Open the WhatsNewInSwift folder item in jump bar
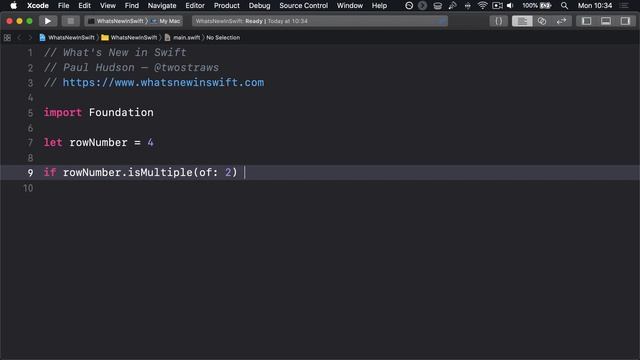Image resolution: width=640 pixels, height=360 pixels. click(x=129, y=38)
